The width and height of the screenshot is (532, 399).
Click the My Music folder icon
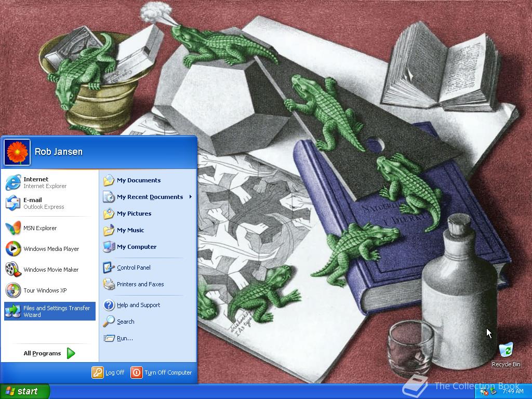tap(109, 230)
